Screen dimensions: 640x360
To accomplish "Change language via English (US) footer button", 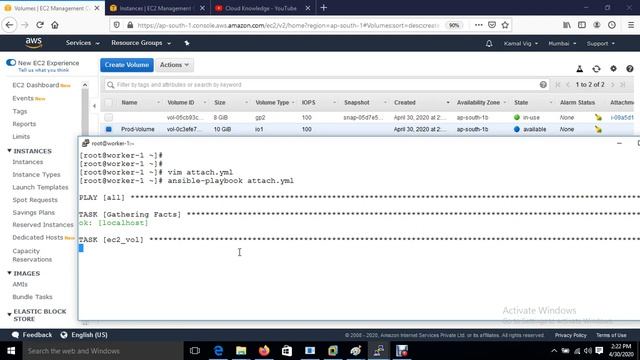I will [84, 335].
